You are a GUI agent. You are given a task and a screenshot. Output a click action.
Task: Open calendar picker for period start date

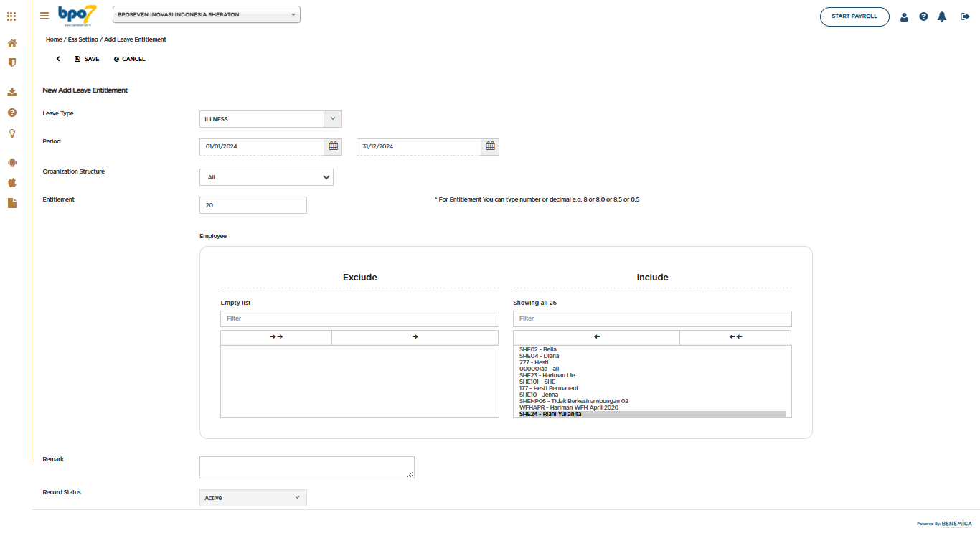click(x=334, y=146)
